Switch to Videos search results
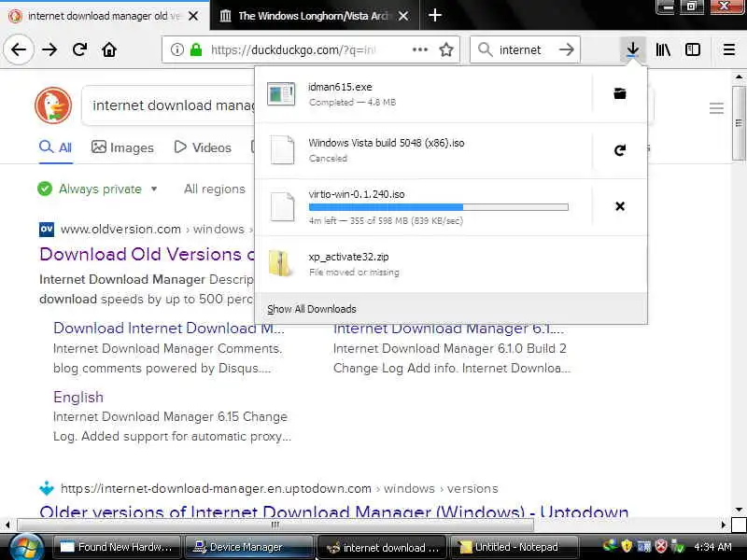The height and width of the screenshot is (560, 747). (x=203, y=147)
